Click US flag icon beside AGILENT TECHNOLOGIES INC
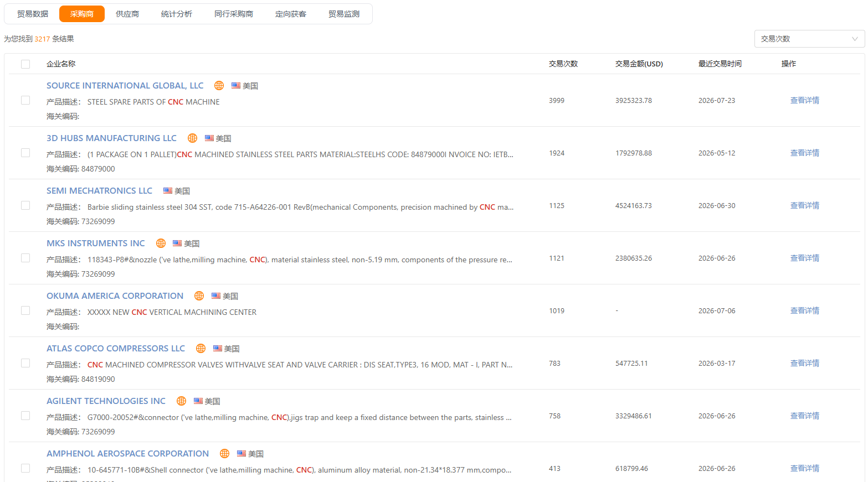 click(x=198, y=401)
